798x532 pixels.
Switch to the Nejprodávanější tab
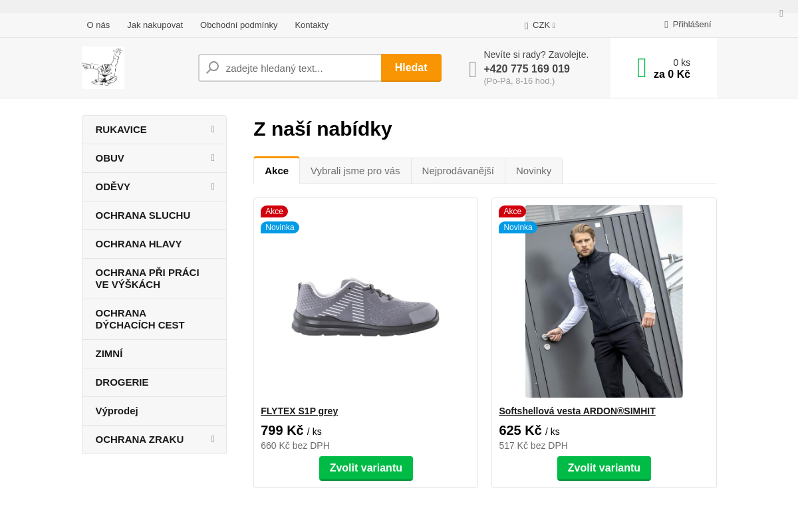coord(458,171)
